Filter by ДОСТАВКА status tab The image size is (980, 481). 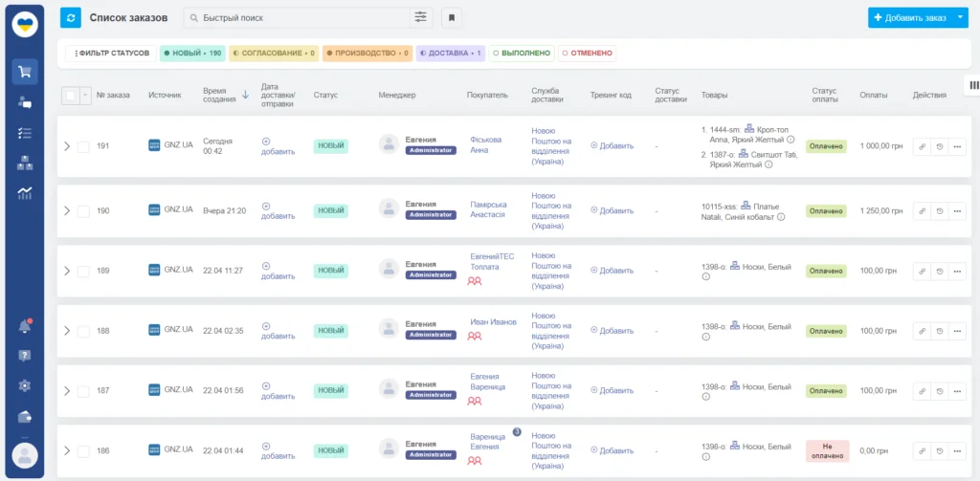coord(451,54)
